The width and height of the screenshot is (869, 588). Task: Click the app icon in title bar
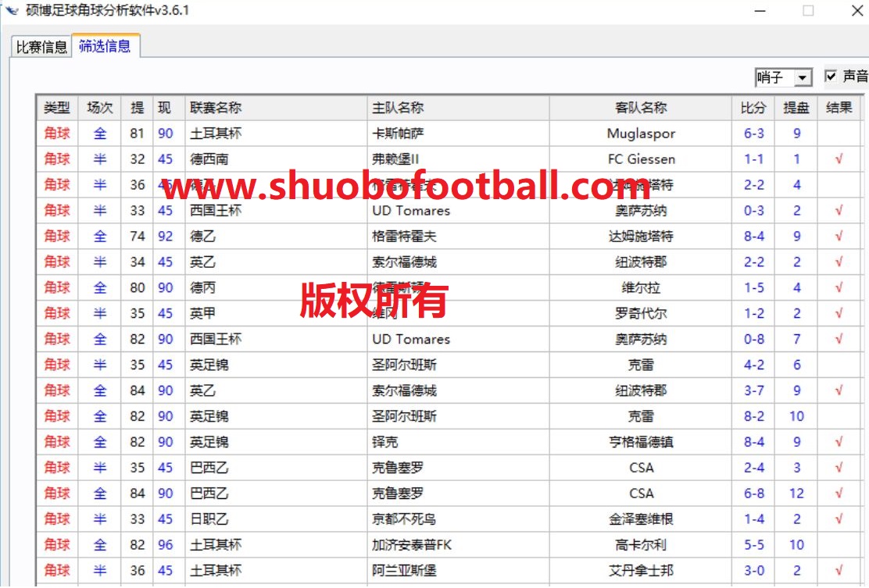[11, 10]
